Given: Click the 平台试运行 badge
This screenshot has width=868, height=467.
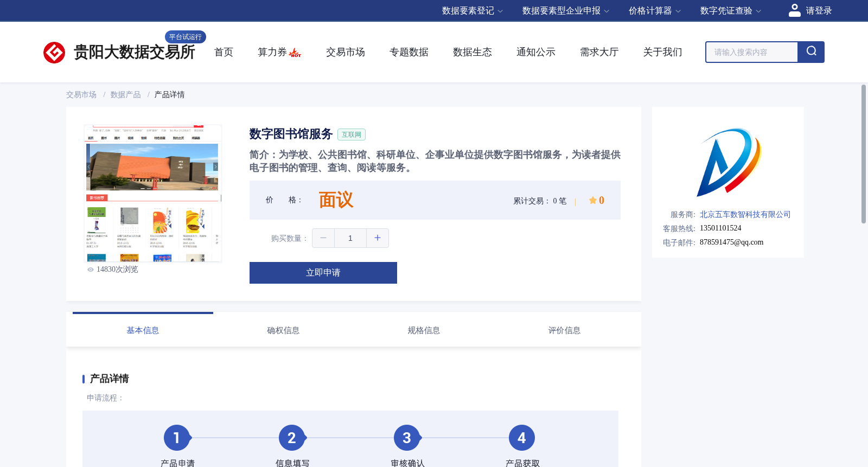Looking at the screenshot, I should tap(186, 37).
